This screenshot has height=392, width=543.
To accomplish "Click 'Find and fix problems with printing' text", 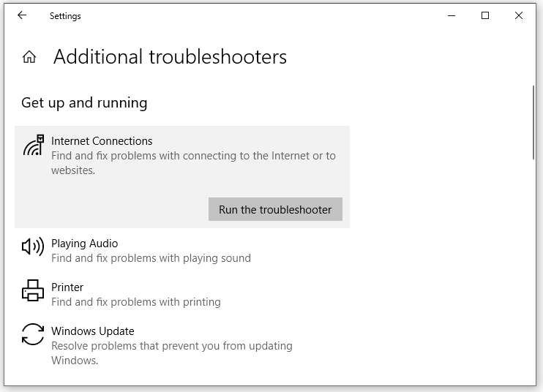I will click(x=135, y=302).
